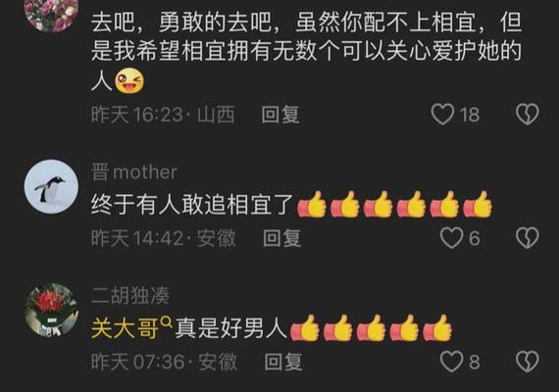This screenshot has height=392, width=559.
Task: Like the comment with 18 likes
Action: 442,115
